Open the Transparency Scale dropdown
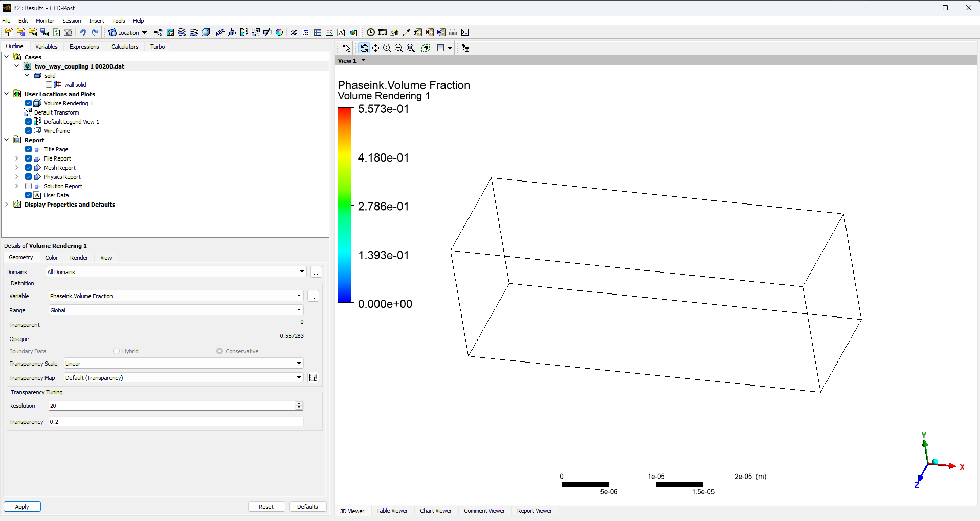 pos(183,364)
